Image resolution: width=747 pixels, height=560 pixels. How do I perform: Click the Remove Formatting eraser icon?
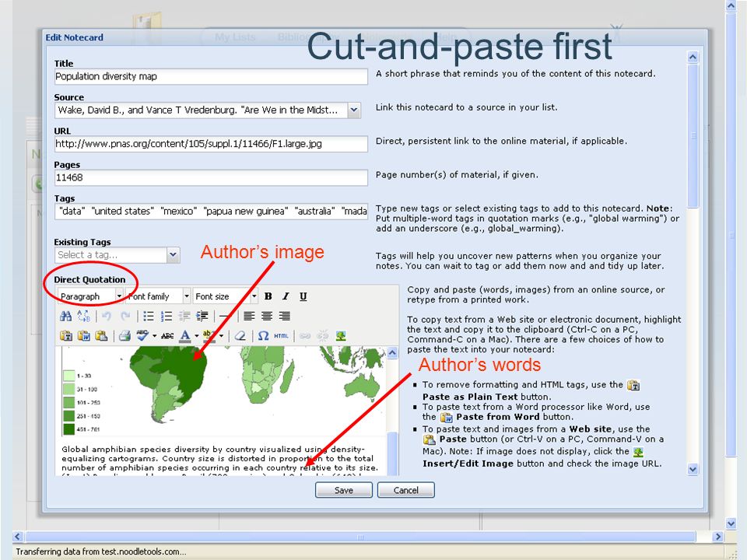pyautogui.click(x=240, y=336)
